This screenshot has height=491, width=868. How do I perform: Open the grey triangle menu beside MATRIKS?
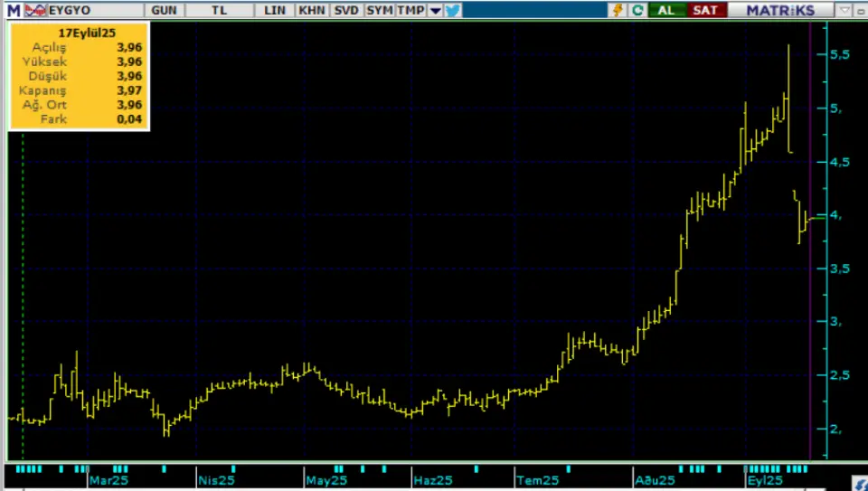click(844, 10)
